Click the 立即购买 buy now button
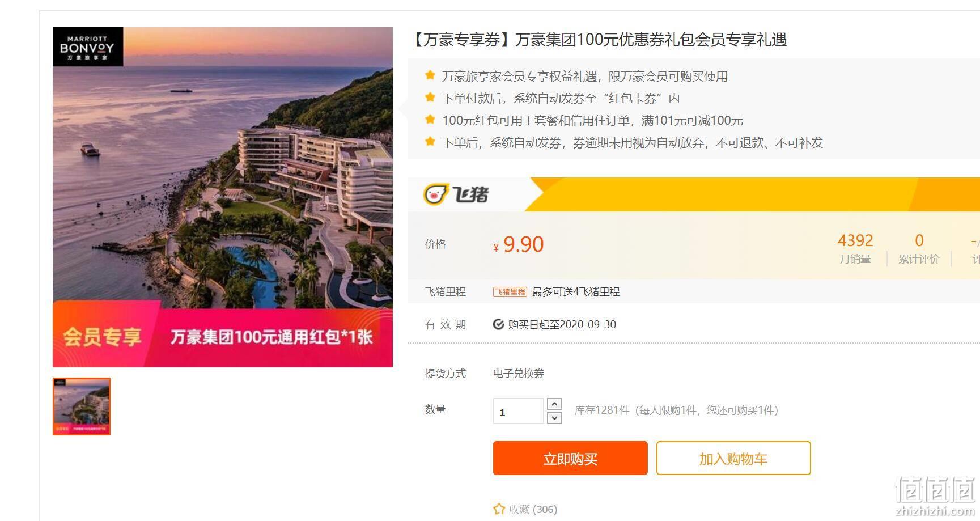This screenshot has width=980, height=521. 570,458
